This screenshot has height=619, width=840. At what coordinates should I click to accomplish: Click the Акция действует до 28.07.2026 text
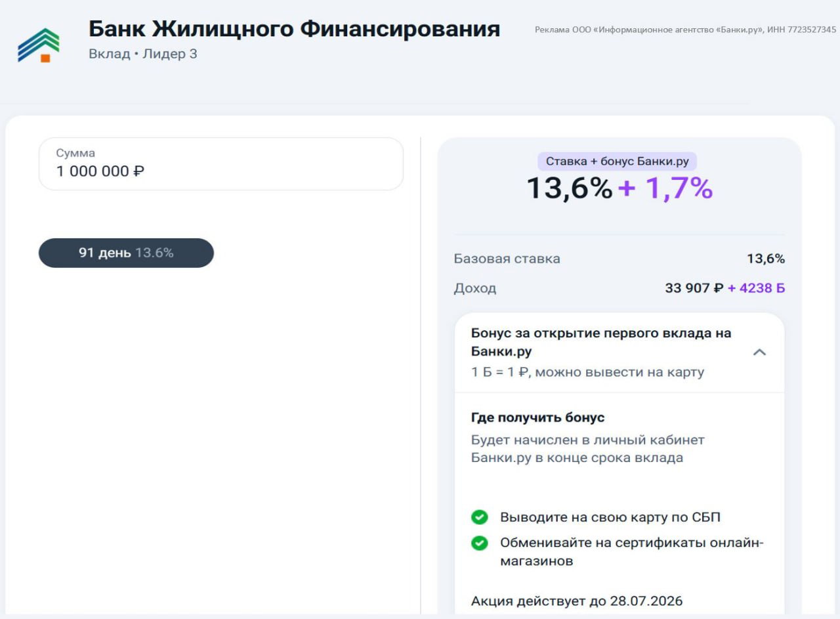577,601
